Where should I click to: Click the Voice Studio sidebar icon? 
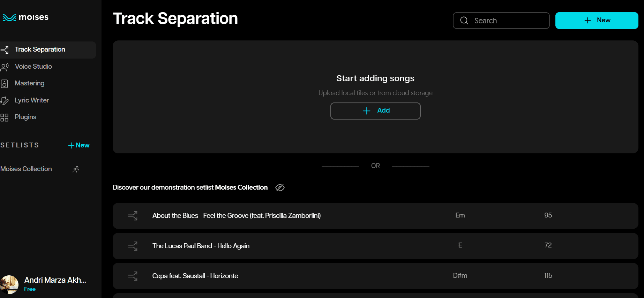pos(5,67)
